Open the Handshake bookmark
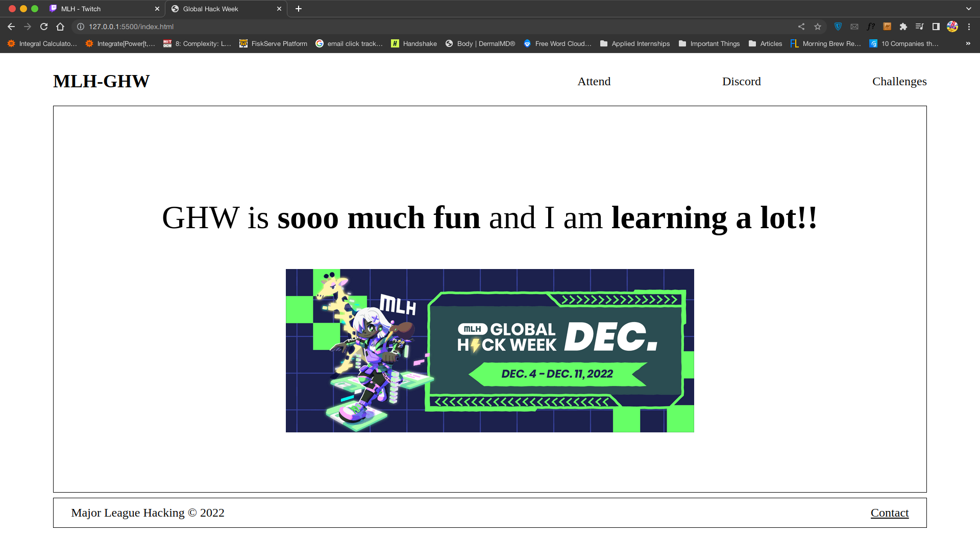The height and width of the screenshot is (536, 980). 414,43
